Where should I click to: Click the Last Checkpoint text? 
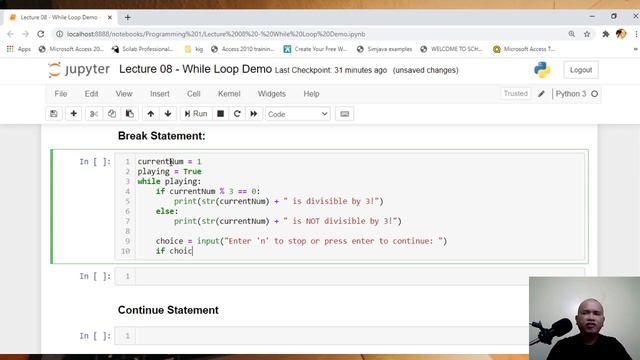[331, 70]
